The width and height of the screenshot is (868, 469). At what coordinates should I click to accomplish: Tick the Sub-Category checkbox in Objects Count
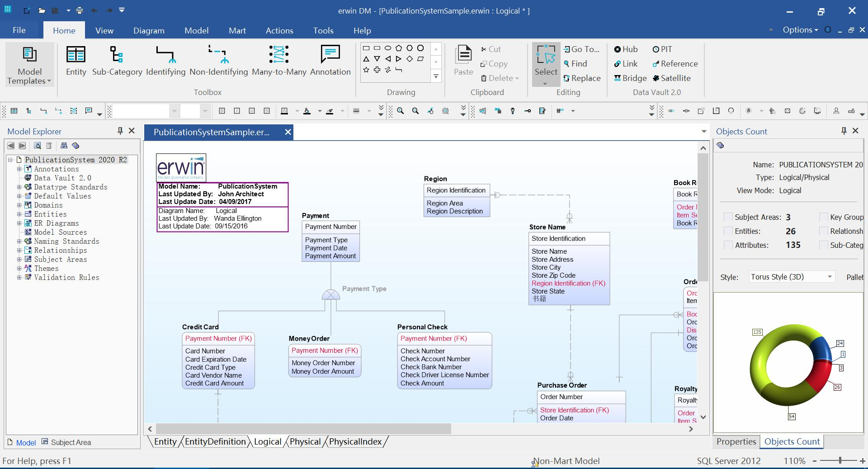823,245
